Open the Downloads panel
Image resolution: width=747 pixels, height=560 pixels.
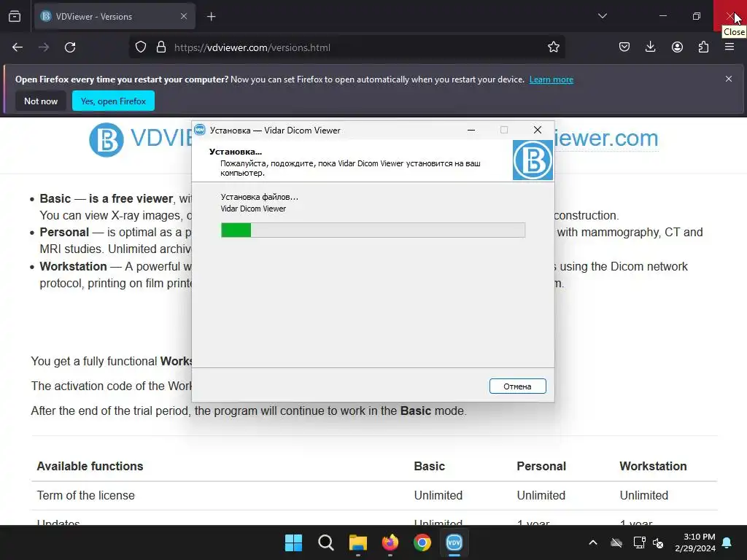point(650,47)
